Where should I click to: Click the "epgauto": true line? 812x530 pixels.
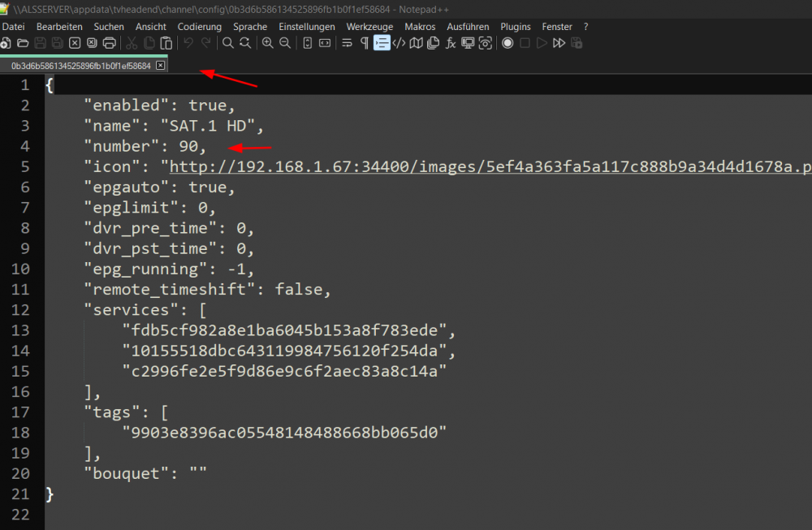[x=159, y=187]
